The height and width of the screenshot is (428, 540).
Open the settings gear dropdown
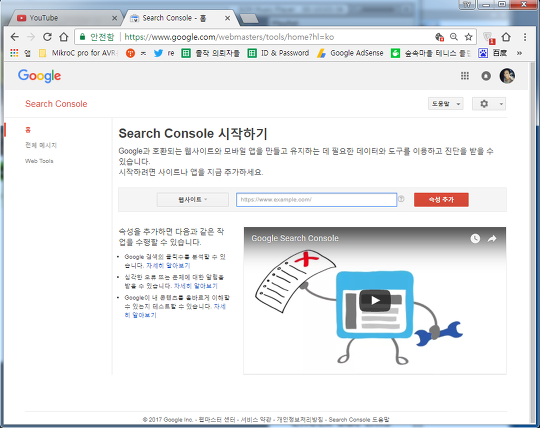pos(489,104)
